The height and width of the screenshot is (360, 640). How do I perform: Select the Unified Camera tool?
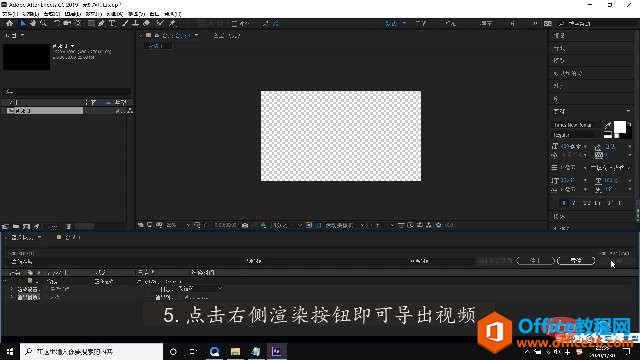click(67, 24)
